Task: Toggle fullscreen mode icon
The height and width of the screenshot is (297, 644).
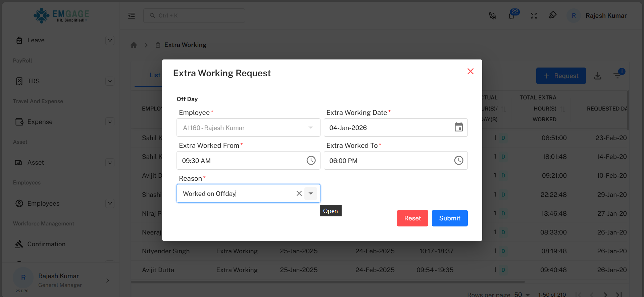Action: [x=534, y=16]
